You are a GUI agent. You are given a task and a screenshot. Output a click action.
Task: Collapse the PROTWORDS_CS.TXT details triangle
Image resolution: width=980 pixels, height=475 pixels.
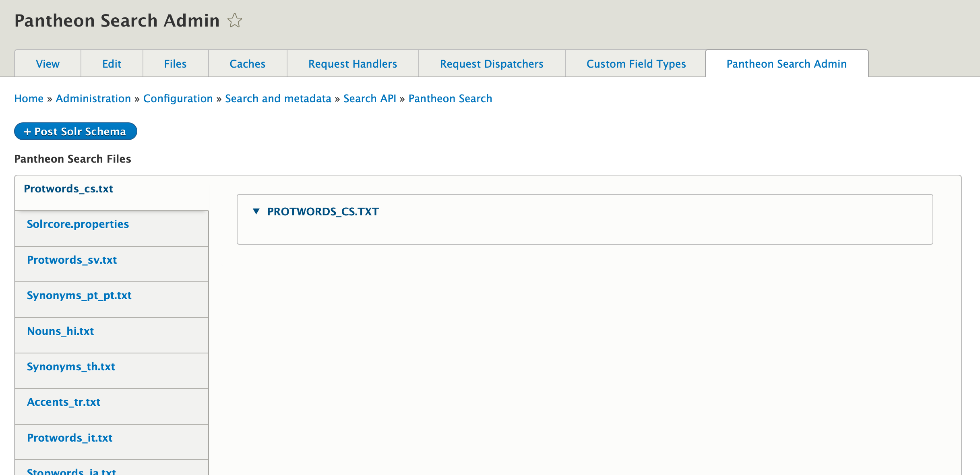256,211
